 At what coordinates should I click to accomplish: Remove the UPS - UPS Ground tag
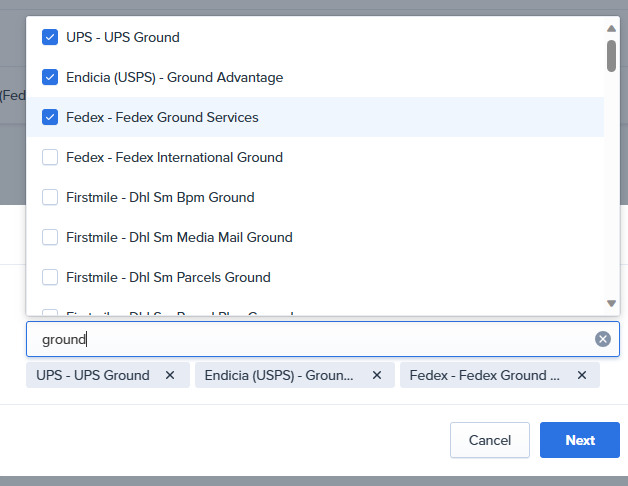(170, 375)
